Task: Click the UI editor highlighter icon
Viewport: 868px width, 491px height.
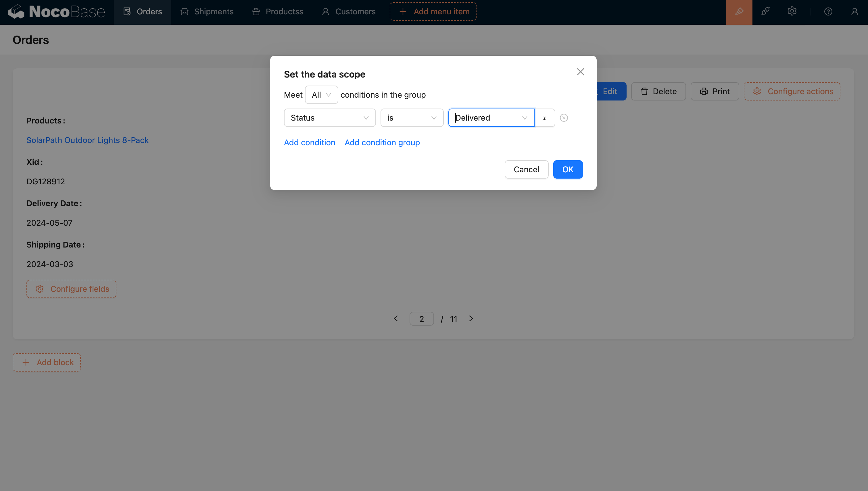Action: click(x=739, y=12)
